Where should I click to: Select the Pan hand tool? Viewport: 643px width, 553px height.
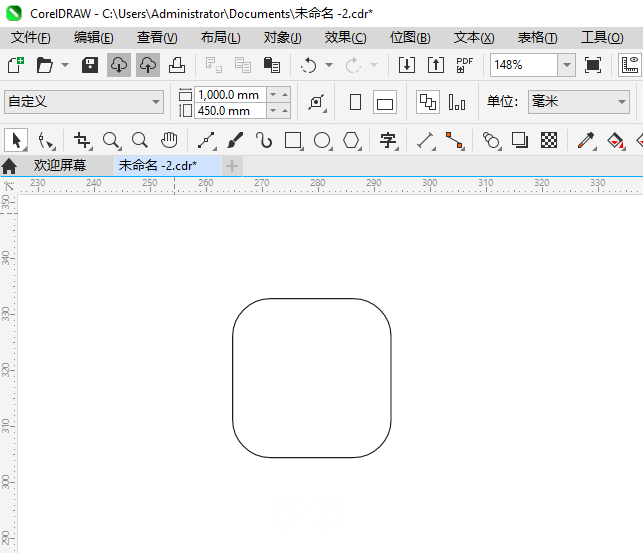tap(169, 140)
